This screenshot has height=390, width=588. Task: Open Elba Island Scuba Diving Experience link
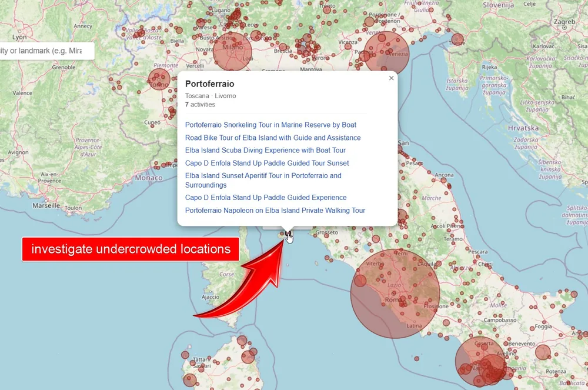pyautogui.click(x=266, y=151)
